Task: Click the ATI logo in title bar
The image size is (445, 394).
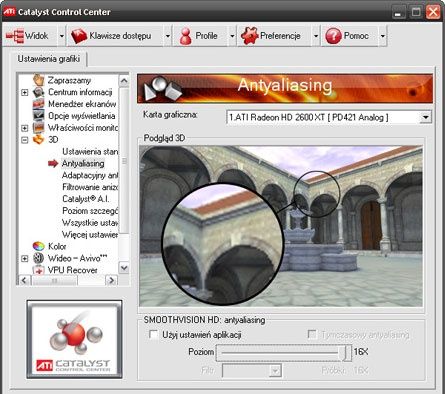Action: click(9, 12)
